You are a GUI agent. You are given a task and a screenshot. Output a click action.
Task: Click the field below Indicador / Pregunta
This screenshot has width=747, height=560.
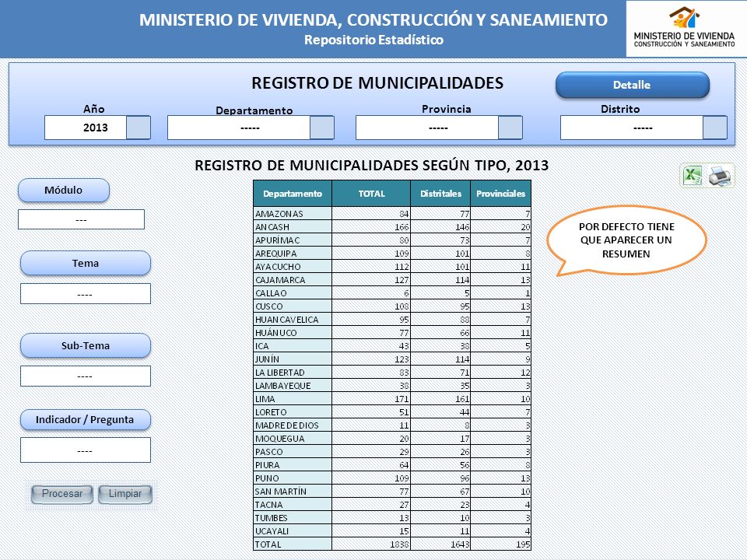point(86,450)
